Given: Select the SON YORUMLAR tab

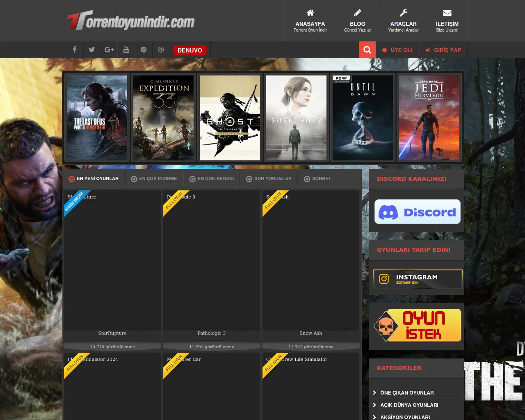Looking at the screenshot, I should click(269, 178).
